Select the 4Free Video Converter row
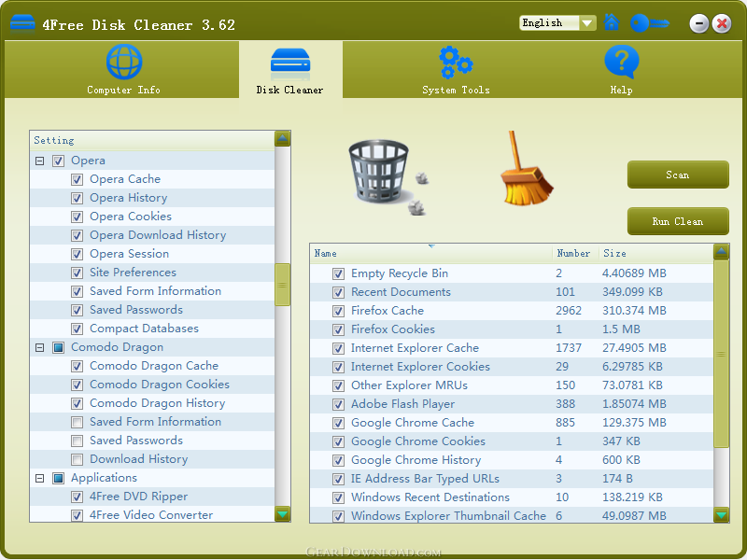 point(152,515)
